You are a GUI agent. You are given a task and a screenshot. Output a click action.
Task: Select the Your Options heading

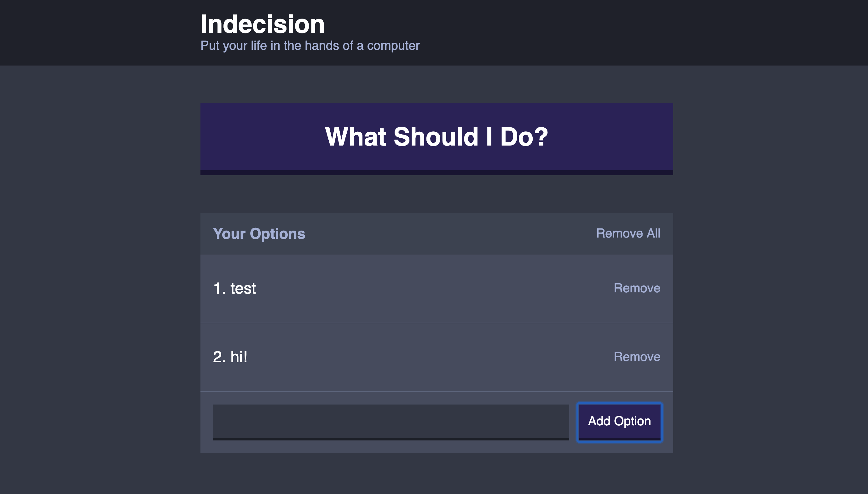coord(259,234)
